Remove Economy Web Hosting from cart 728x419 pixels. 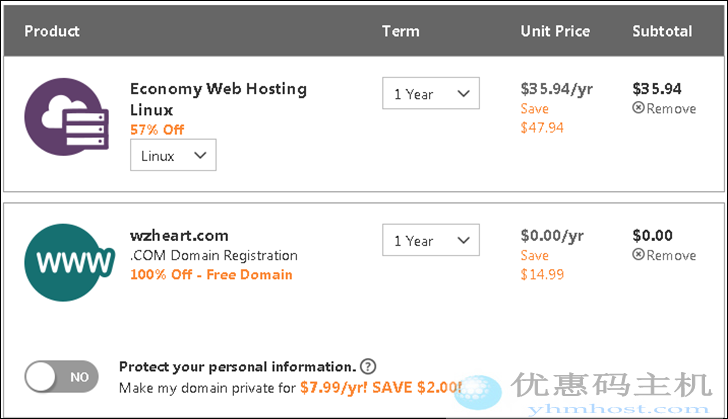pyautogui.click(x=664, y=108)
